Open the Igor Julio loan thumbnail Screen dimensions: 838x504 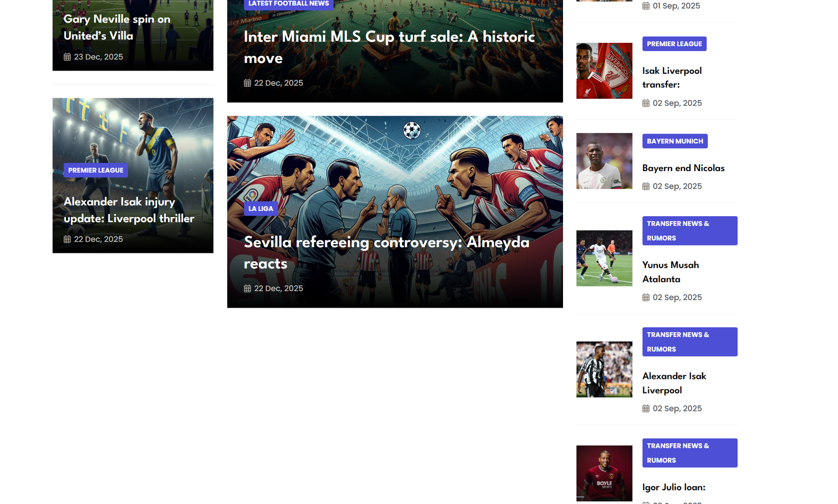pyautogui.click(x=604, y=473)
